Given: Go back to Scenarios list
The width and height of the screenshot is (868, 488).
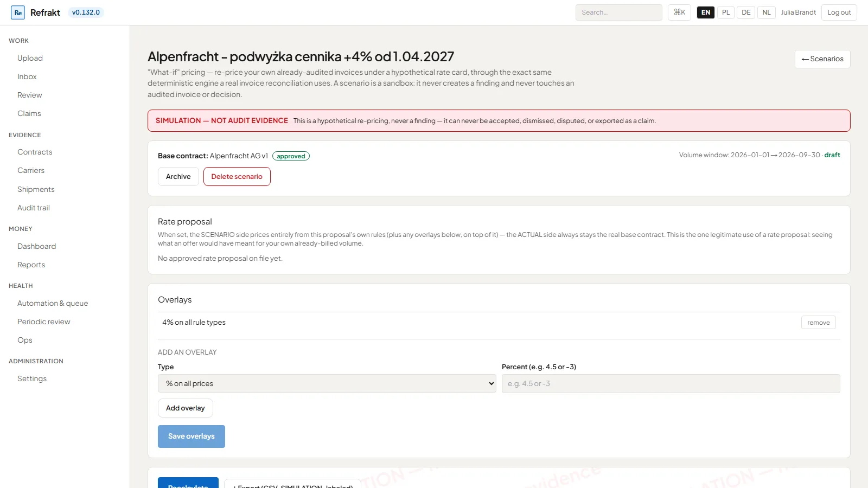Looking at the screenshot, I should tap(822, 59).
